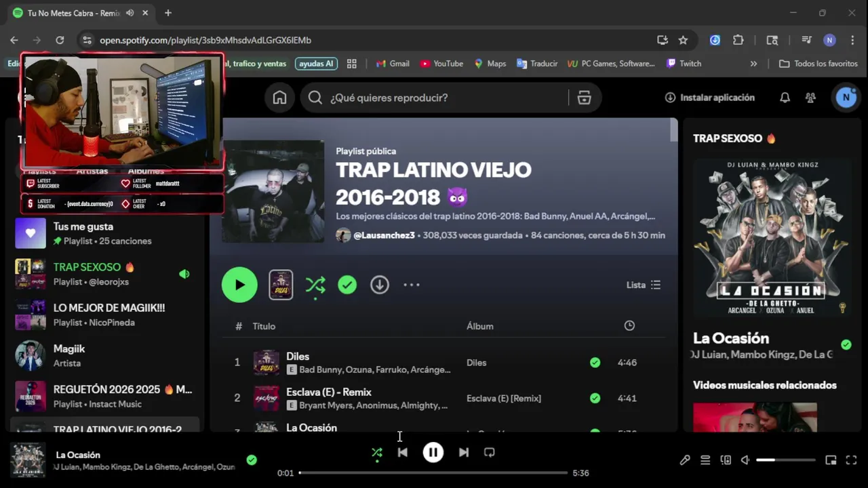Reload the page in Chrome
Screen dimensions: 868x488
(60, 40)
